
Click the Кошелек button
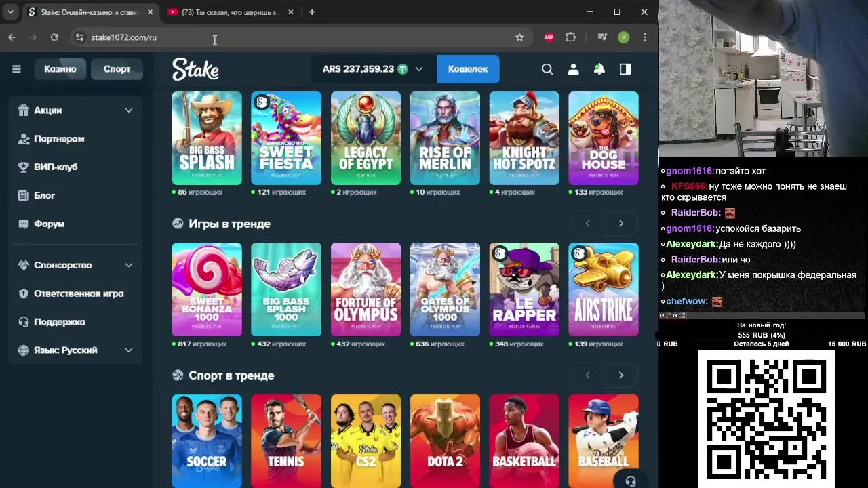468,69
